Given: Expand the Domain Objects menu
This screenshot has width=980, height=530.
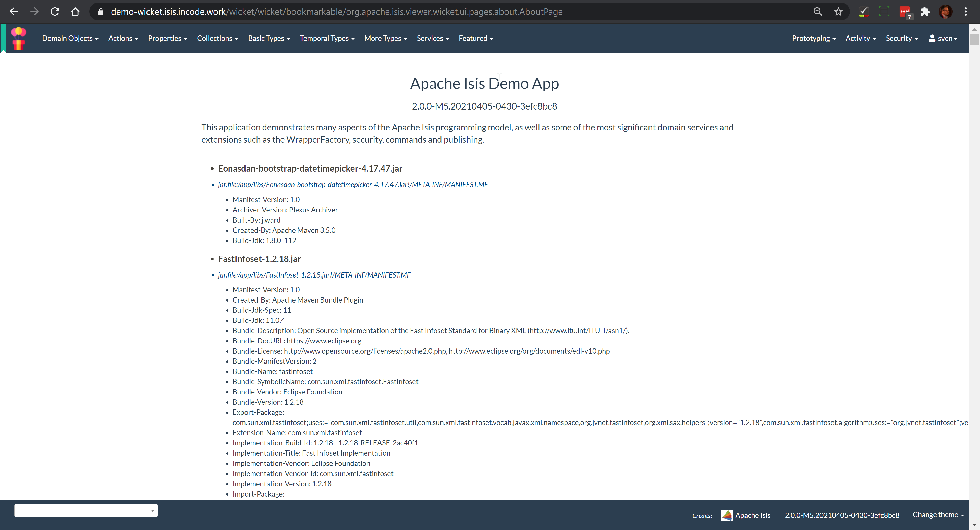Looking at the screenshot, I should pos(70,39).
